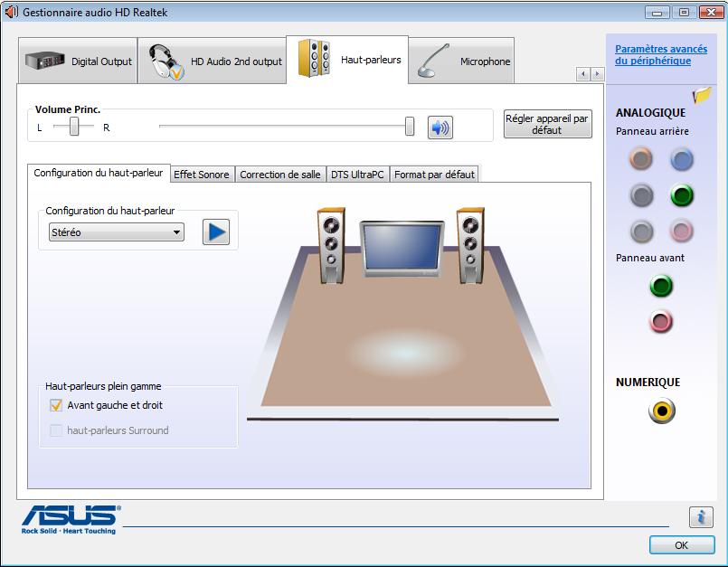The height and width of the screenshot is (567, 728).
Task: Maximize the Gestionnaire audio window
Action: [x=684, y=12]
